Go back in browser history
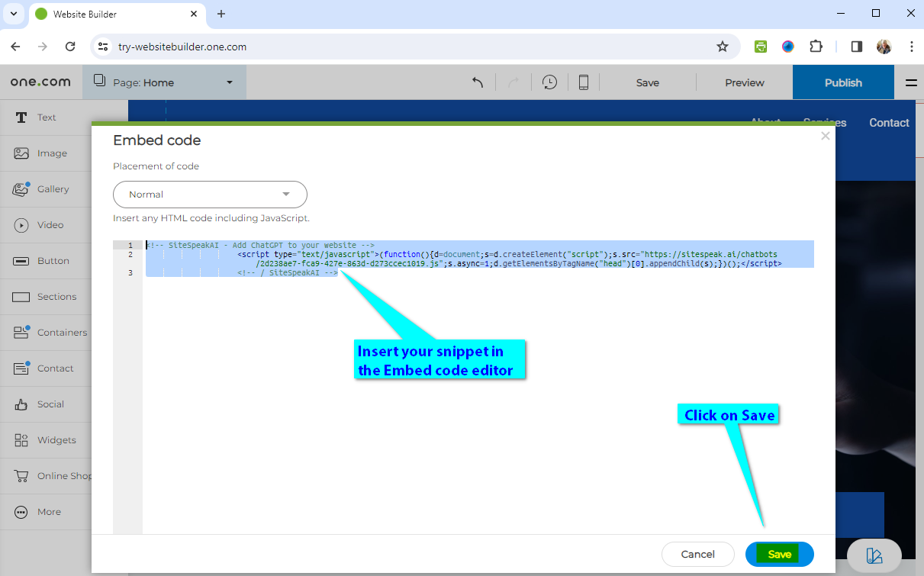This screenshot has height=576, width=924. pos(15,47)
